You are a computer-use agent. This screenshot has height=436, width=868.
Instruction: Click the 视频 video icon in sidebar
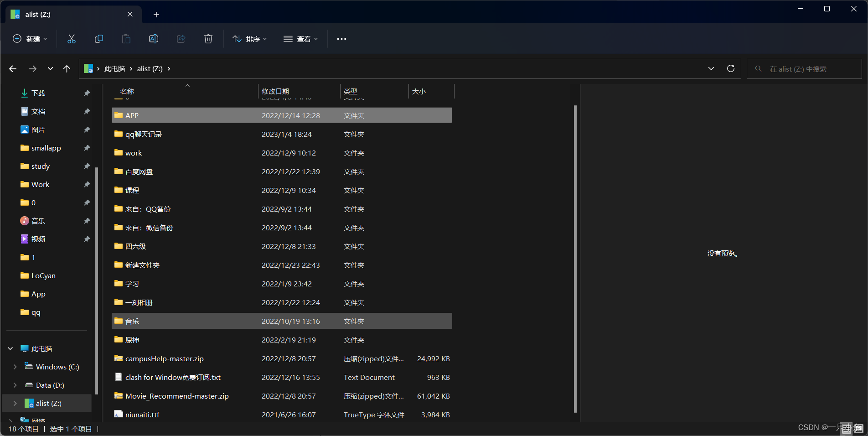25,239
